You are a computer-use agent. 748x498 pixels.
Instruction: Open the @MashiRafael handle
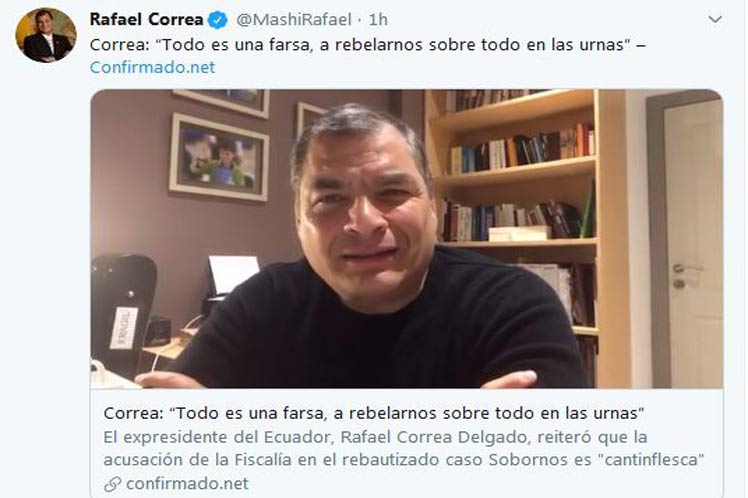click(293, 20)
